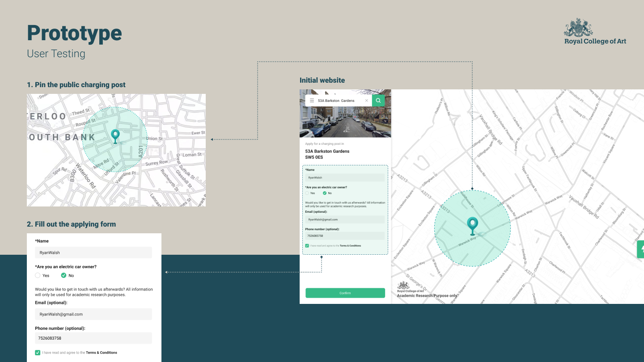Click the 'Loman St' map label
The width and height of the screenshot is (644, 362).
pos(192,155)
